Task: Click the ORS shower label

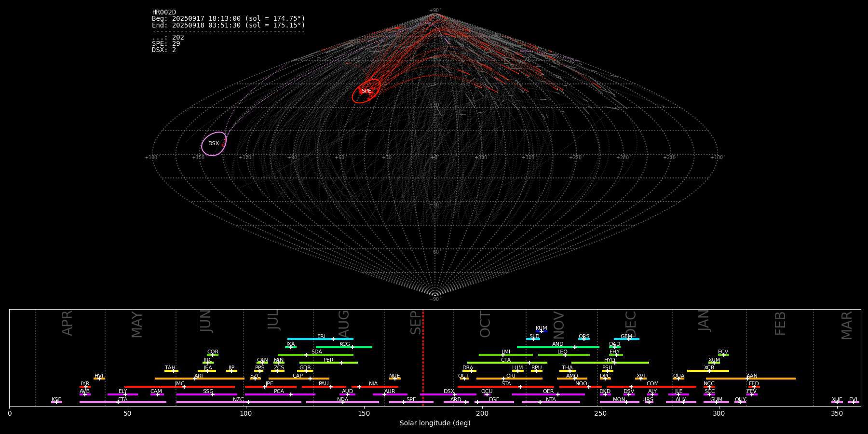Action: 583,337
